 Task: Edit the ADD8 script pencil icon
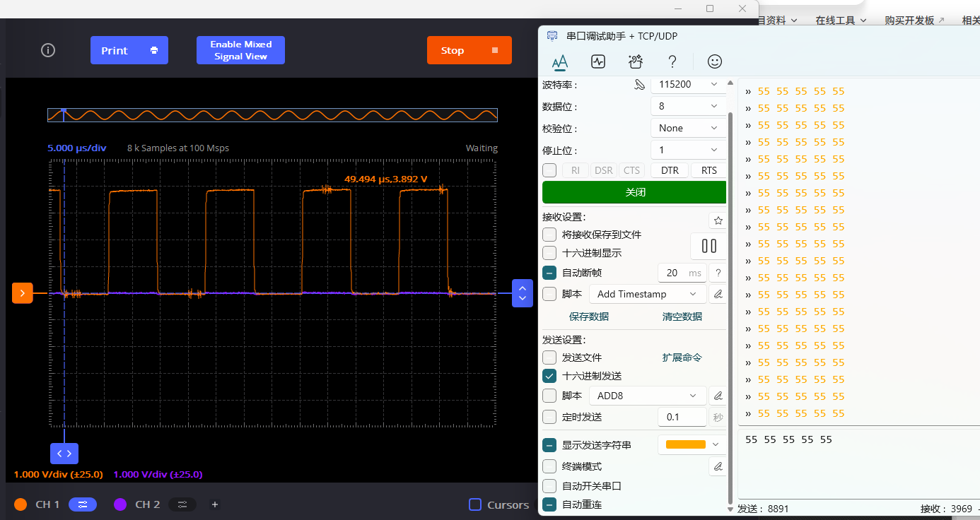click(718, 396)
